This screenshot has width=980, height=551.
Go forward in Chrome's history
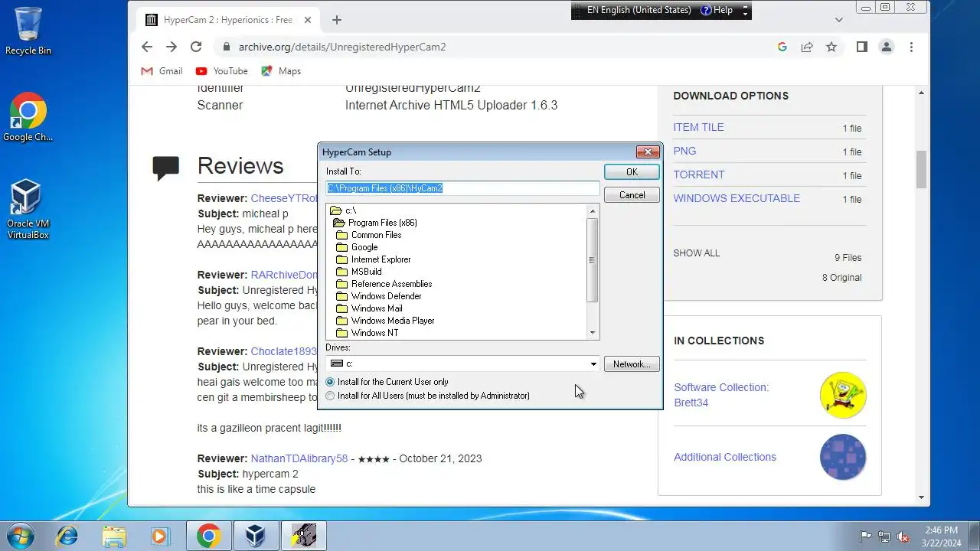coord(171,47)
